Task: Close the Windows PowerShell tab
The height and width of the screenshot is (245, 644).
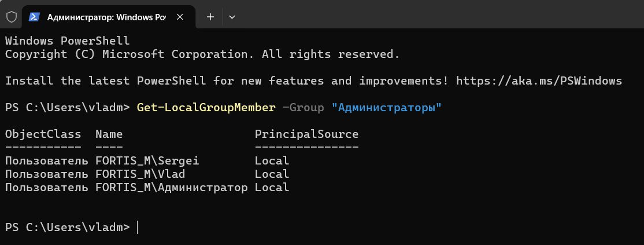Action: (x=179, y=17)
